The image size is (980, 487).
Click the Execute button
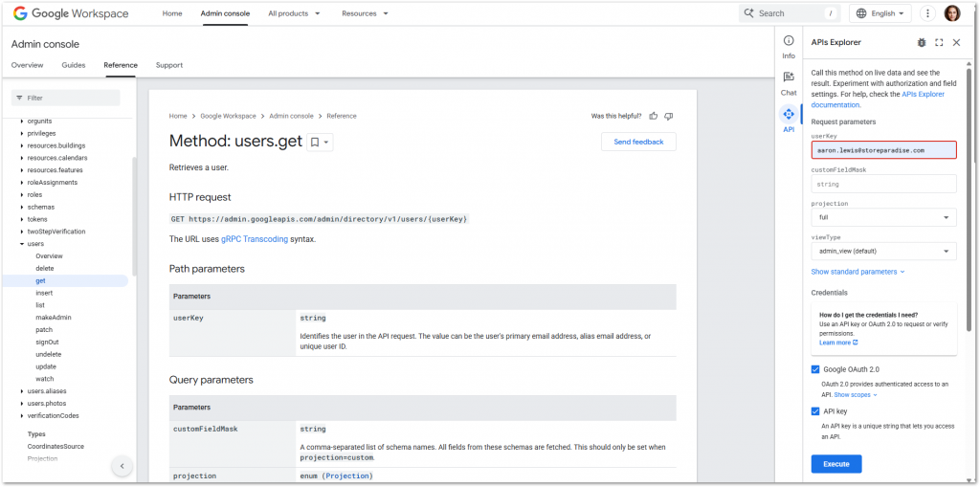(x=836, y=464)
